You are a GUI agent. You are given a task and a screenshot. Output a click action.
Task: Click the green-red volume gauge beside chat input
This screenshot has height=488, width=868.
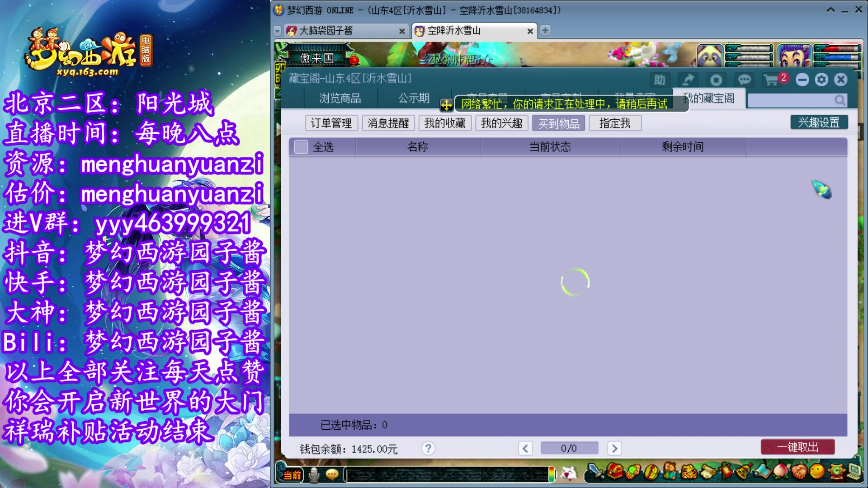tap(552, 474)
